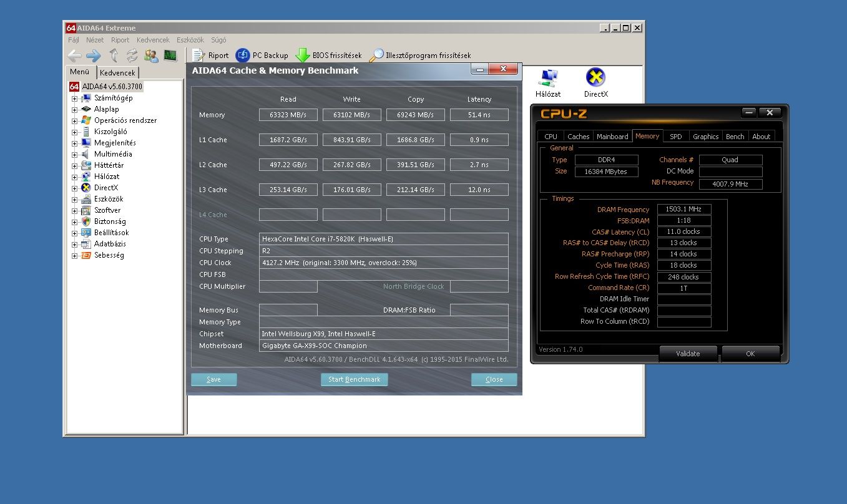Open the Fájl menu

click(74, 40)
